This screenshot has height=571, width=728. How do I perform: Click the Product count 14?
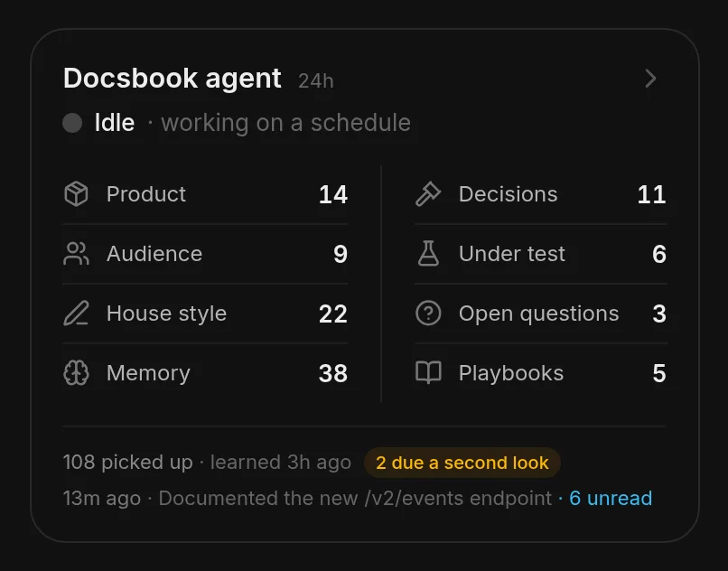(x=333, y=194)
